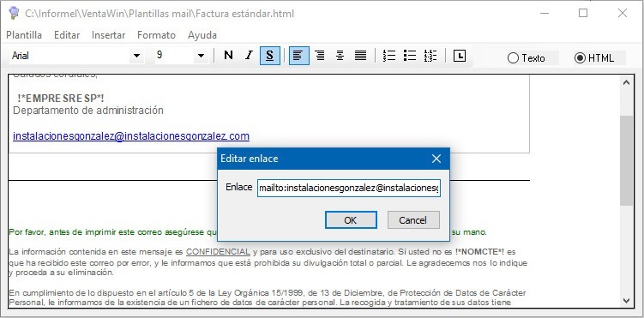Toggle italic formatting button
The height and width of the screenshot is (318, 644).
coord(249,56)
